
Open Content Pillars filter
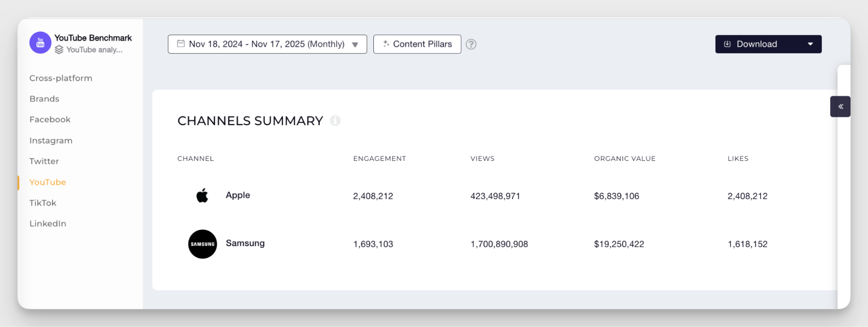(417, 44)
